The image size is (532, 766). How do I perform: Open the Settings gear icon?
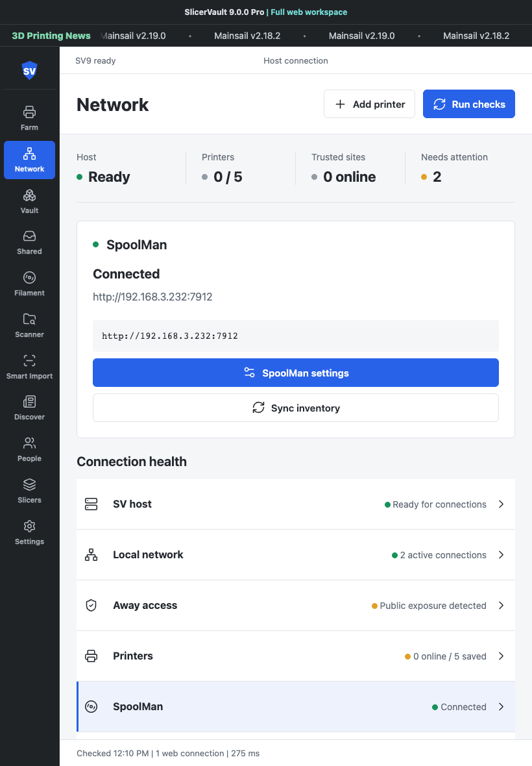click(x=29, y=526)
